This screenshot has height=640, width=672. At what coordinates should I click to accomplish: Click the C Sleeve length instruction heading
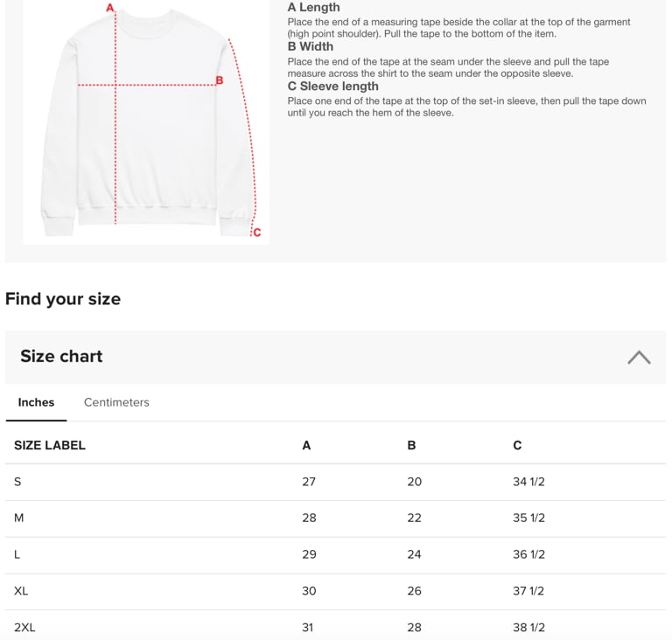coord(333,86)
